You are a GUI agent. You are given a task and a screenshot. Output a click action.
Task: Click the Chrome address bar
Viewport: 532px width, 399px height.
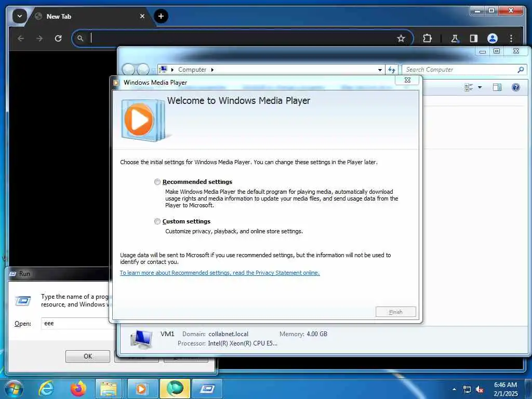tap(242, 38)
